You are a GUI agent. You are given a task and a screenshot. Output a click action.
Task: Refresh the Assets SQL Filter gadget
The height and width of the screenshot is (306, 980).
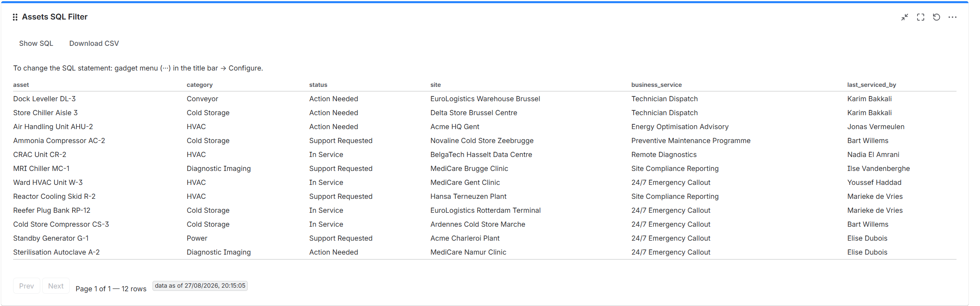937,17
